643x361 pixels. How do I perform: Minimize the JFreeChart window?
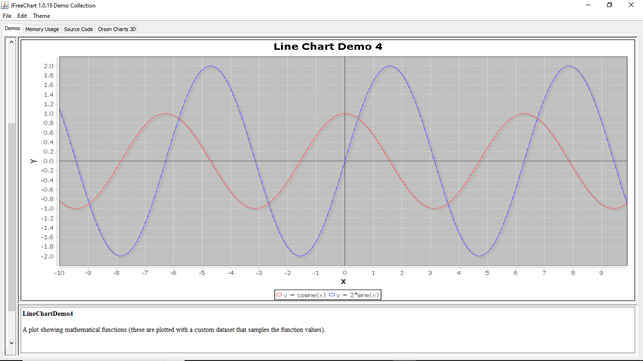588,5
